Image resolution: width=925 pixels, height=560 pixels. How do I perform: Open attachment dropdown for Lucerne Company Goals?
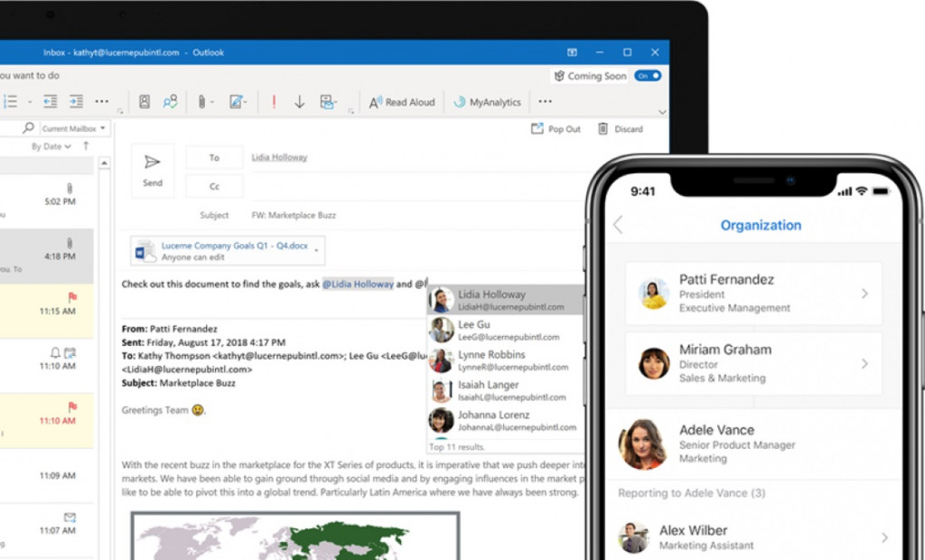click(316, 252)
